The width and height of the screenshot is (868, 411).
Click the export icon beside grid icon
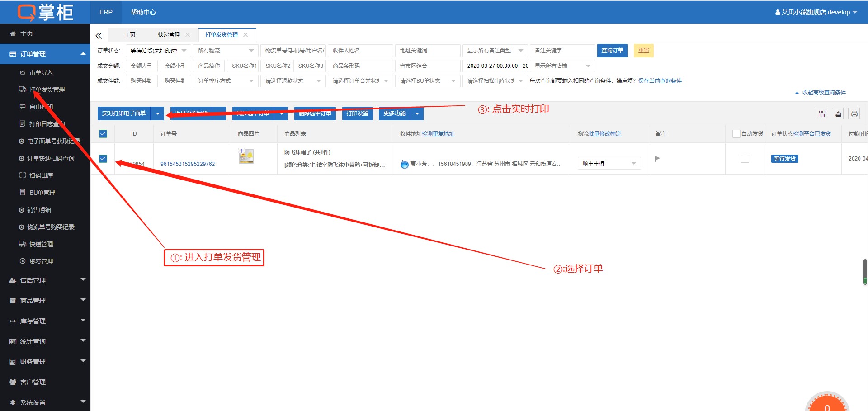[838, 114]
